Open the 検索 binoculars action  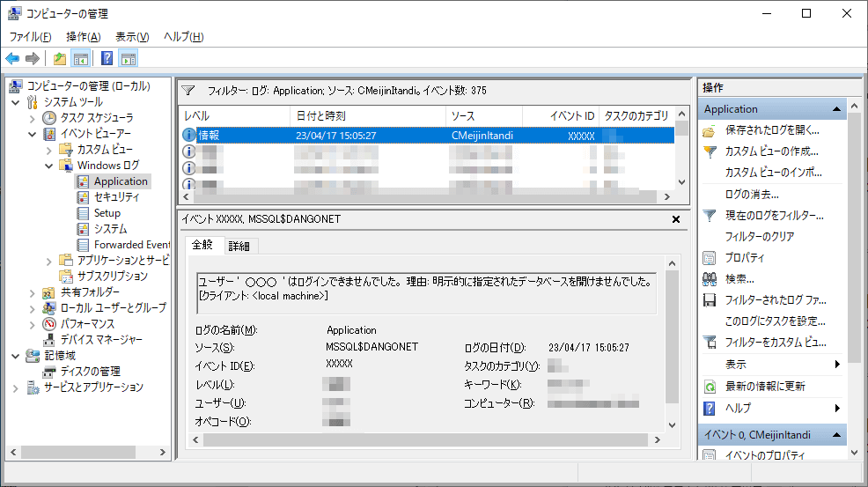pyautogui.click(x=739, y=279)
